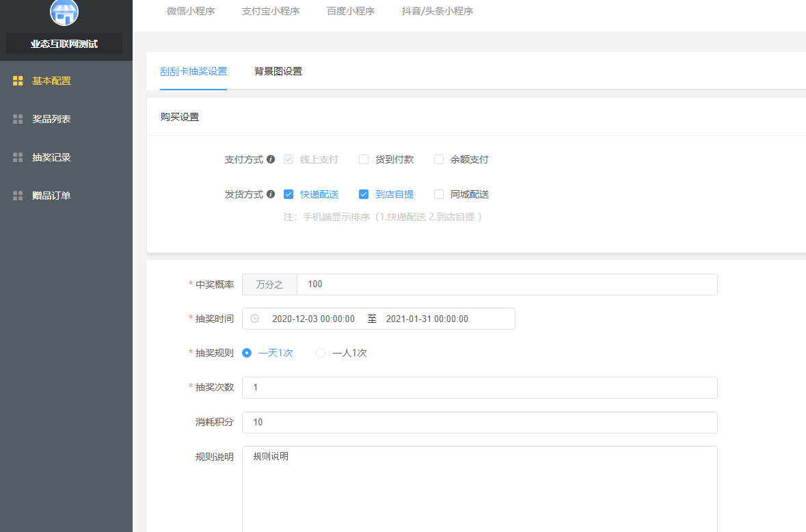Click the info icon beside 支付方式
This screenshot has height=532, width=806.
(x=271, y=159)
